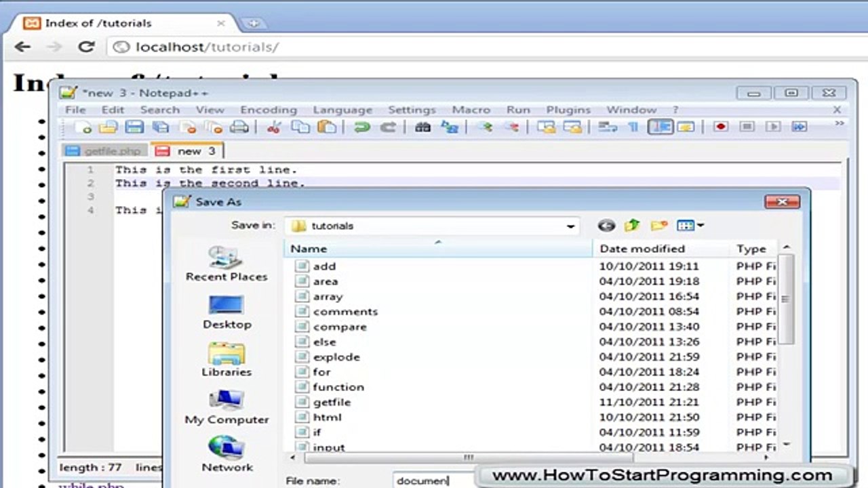The width and height of the screenshot is (868, 488).
Task: Toggle the Indent Guide toolbar icon
Action: tap(660, 127)
